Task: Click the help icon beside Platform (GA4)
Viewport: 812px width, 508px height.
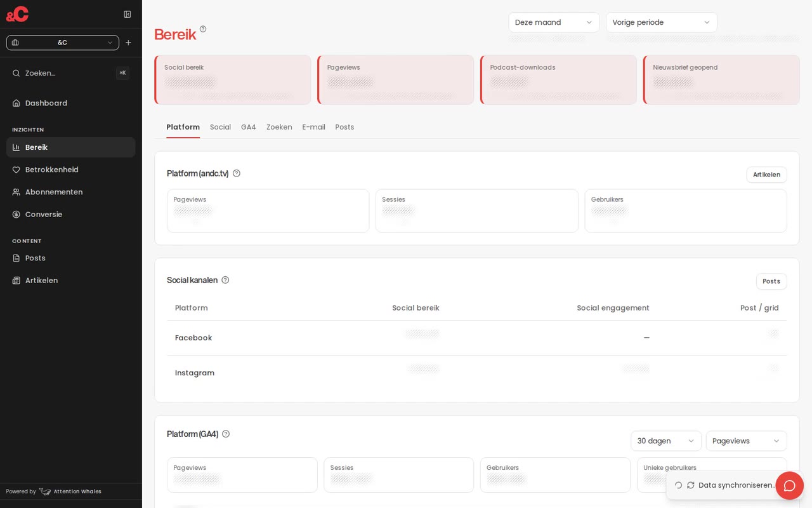Action: (226, 434)
